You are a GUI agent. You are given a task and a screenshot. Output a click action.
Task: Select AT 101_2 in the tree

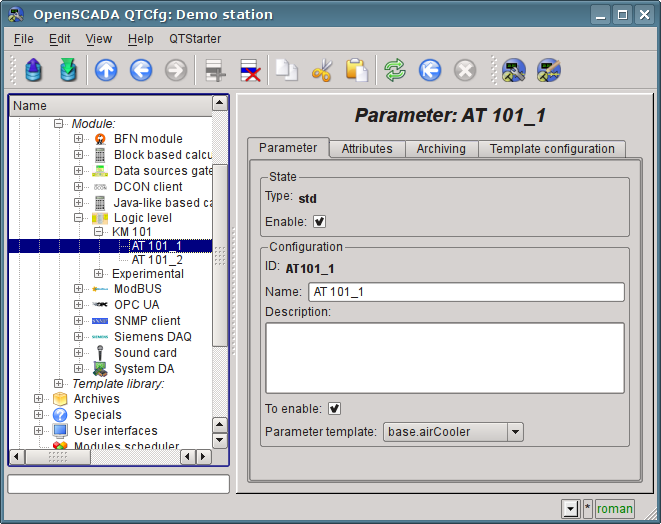tap(157, 260)
